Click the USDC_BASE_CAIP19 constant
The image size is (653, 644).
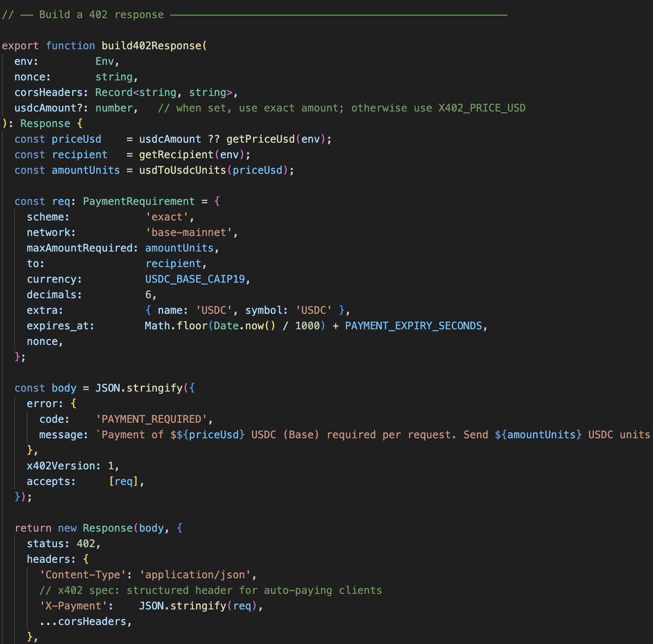[x=195, y=279]
